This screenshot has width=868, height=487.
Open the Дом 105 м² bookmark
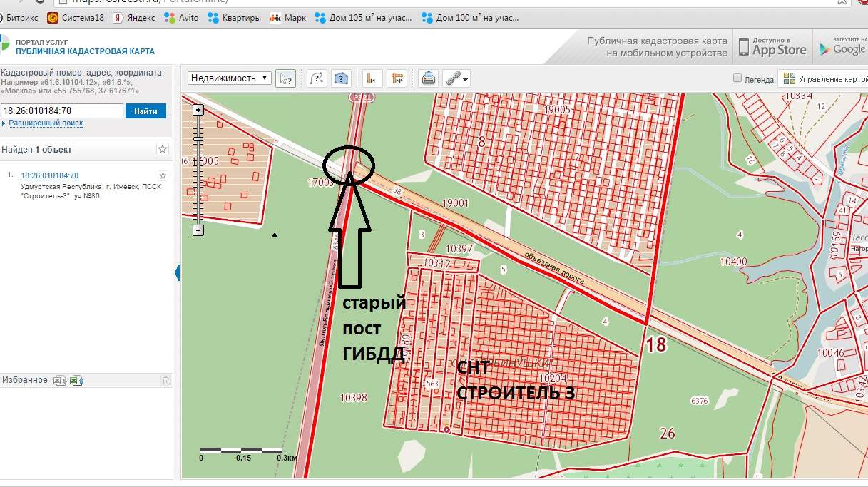364,17
